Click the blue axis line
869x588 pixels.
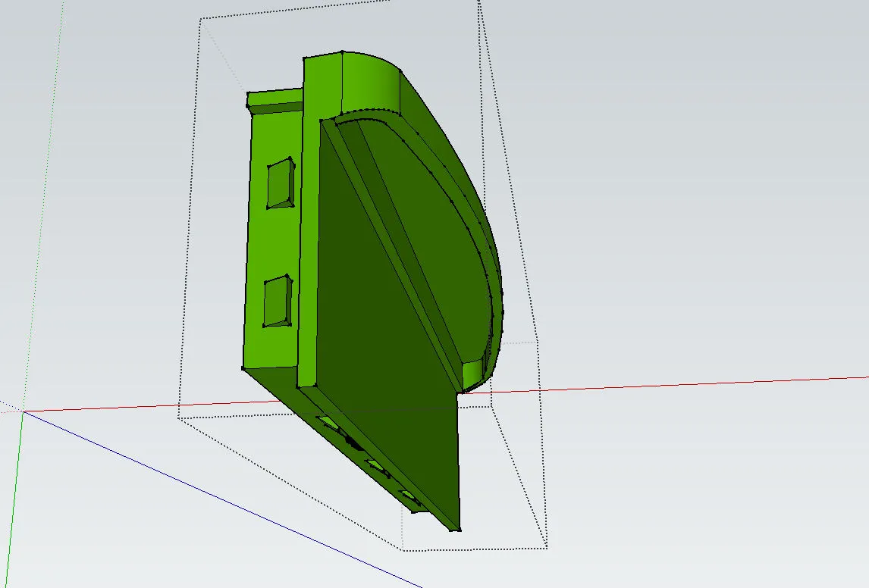221,500
